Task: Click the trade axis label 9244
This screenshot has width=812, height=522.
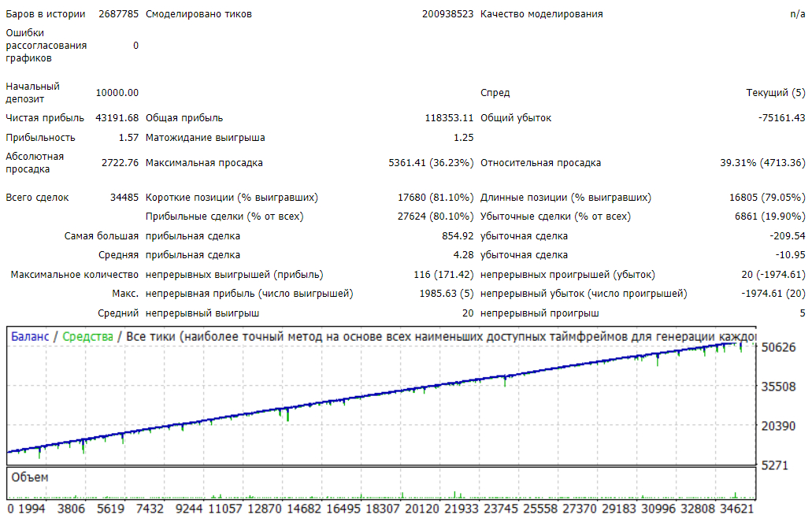Action: 189,509
